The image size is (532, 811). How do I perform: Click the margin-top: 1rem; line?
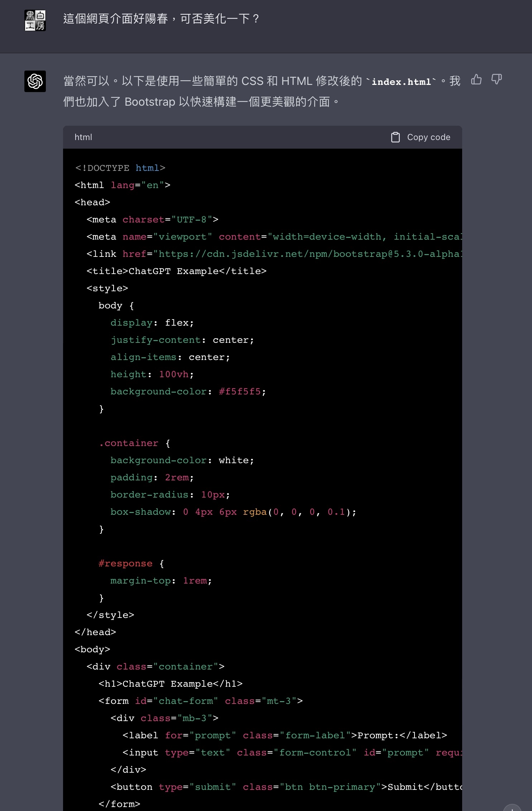tap(161, 581)
